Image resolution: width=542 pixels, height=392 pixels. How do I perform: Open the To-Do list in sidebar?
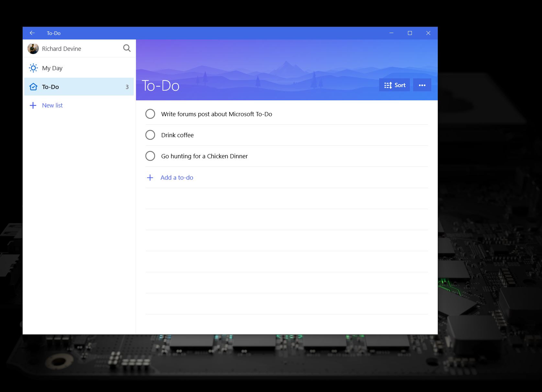(79, 87)
